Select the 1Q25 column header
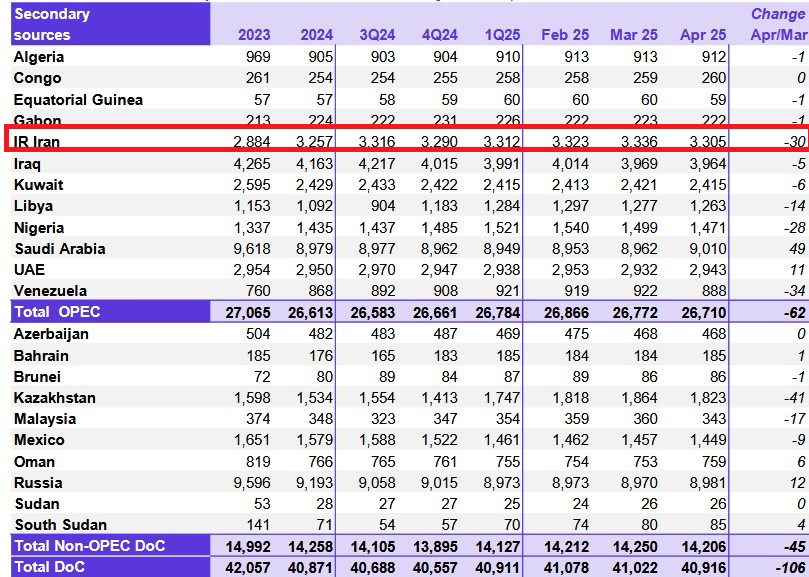809x577 pixels. (501, 35)
